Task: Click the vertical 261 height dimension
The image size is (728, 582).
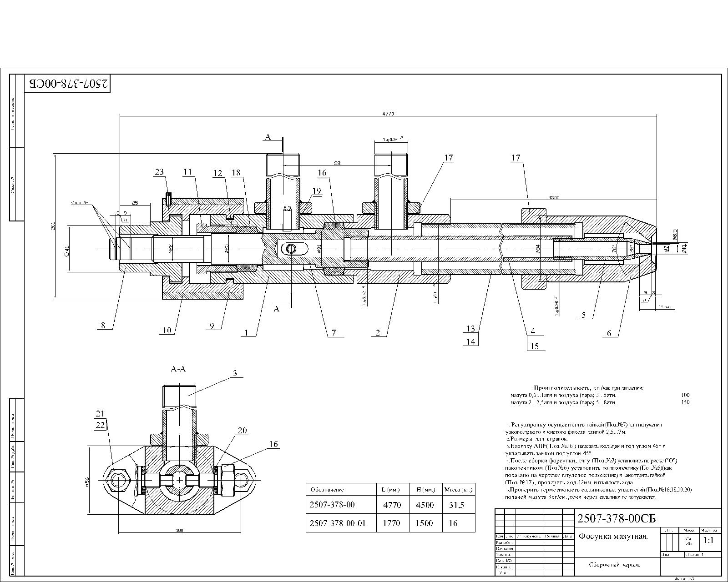Action: point(53,226)
